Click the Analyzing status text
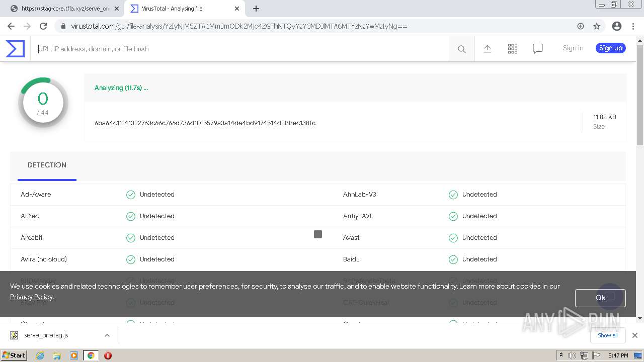644x362 pixels. pyautogui.click(x=121, y=88)
